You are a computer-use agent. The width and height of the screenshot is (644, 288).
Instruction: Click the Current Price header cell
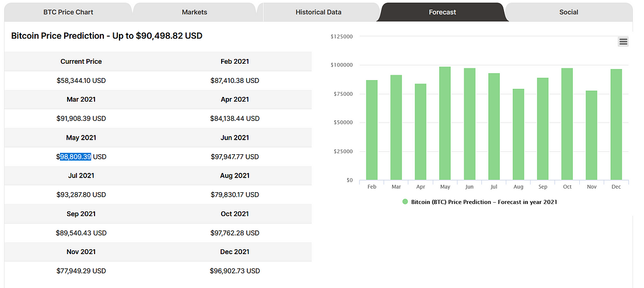(81, 61)
